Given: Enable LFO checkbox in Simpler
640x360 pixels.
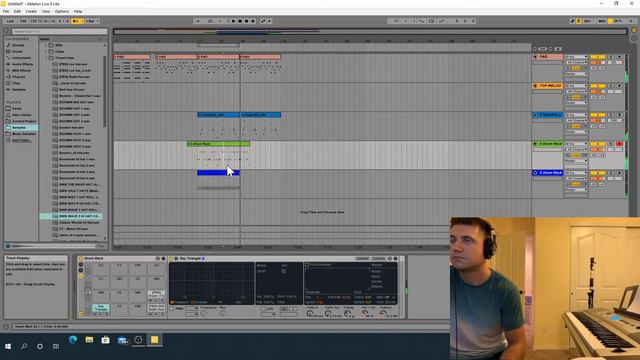Looking at the screenshot, I should tap(263, 309).
